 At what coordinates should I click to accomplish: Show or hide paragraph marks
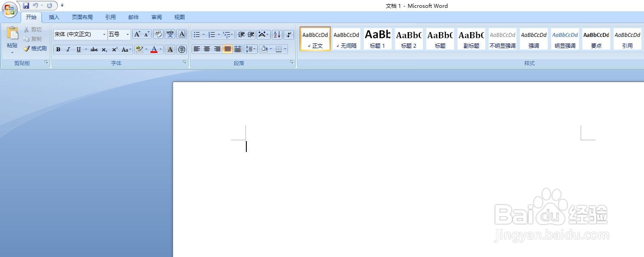289,34
